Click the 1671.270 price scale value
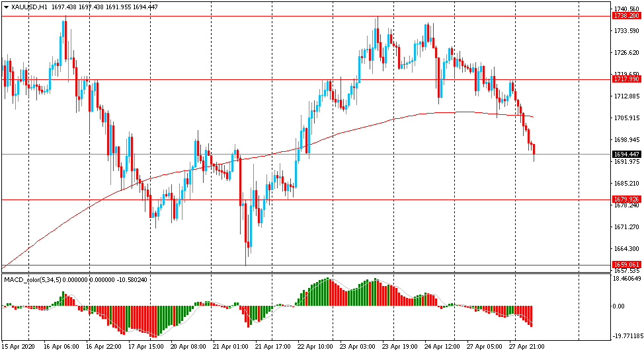Viewport: 644px width, 354px height. 627,227
